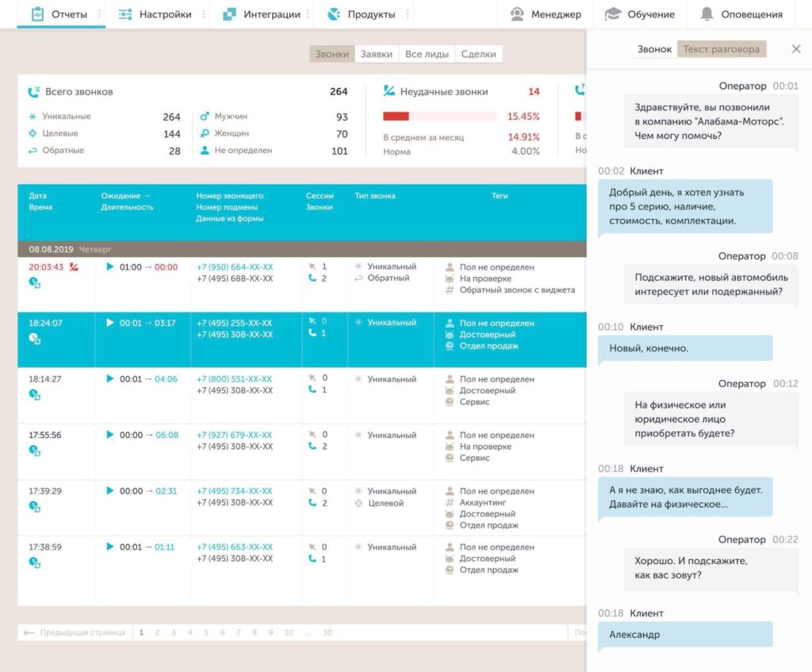Play the 18:14:27 call recording
The width and height of the screenshot is (812, 672).
110,379
